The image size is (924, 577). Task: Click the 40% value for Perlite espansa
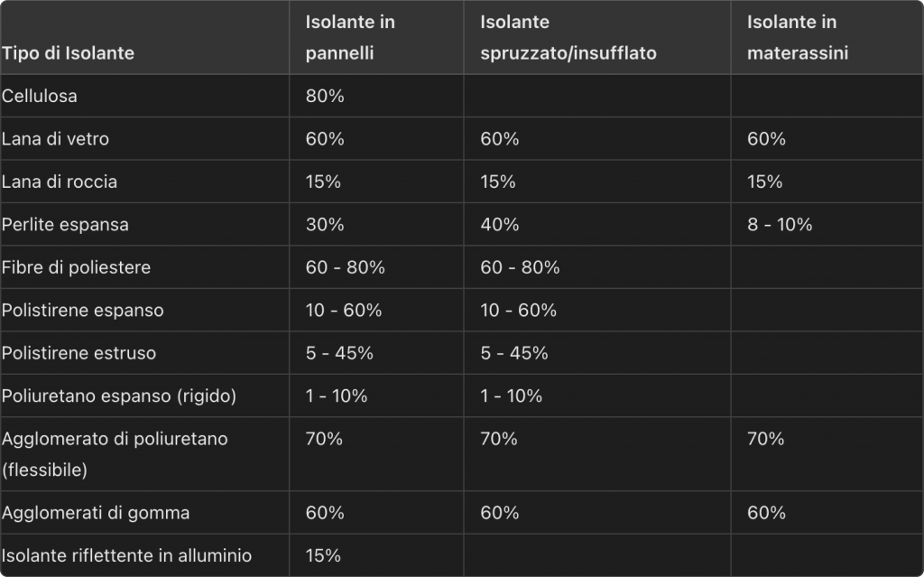(x=500, y=225)
